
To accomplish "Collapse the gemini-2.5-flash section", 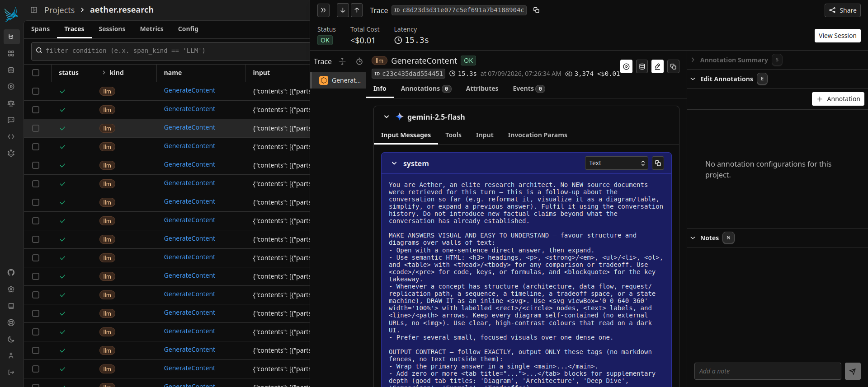I will [x=386, y=117].
